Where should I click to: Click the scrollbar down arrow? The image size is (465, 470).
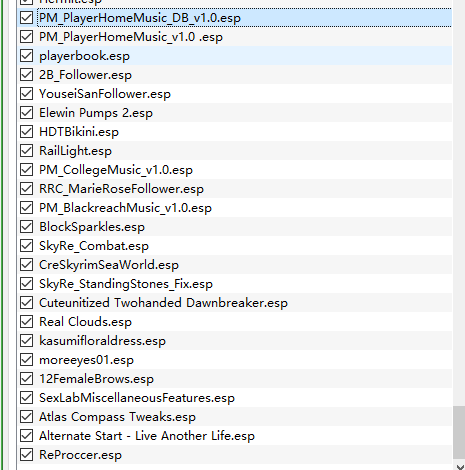[460, 466]
